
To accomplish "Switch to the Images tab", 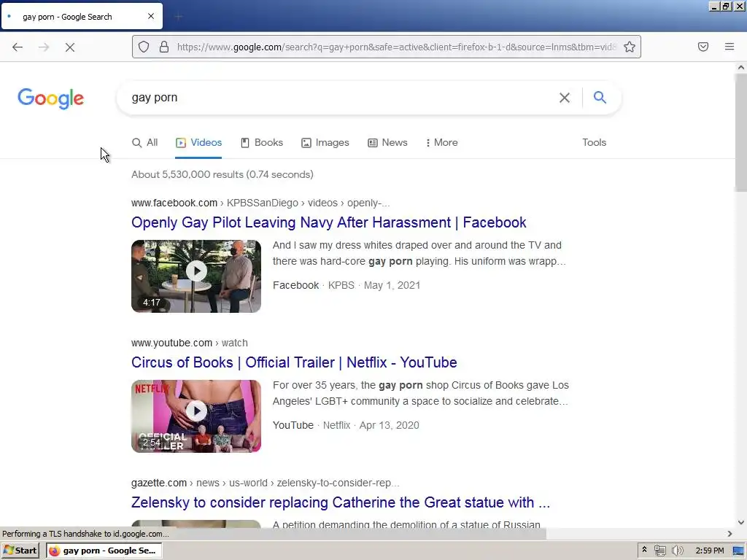I will pyautogui.click(x=325, y=142).
